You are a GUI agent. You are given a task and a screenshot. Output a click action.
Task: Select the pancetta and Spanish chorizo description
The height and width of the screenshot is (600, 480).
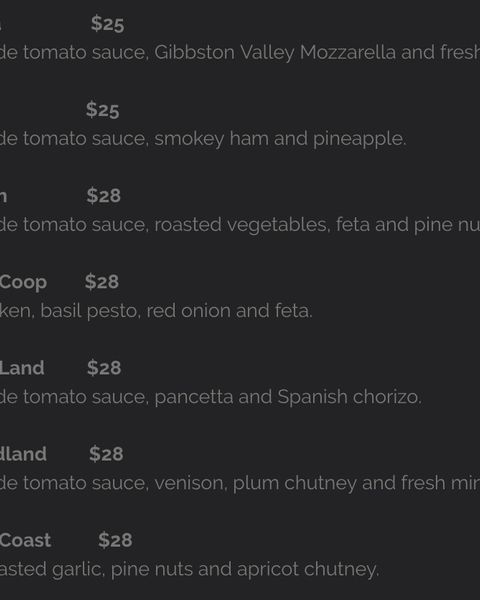coord(211,397)
